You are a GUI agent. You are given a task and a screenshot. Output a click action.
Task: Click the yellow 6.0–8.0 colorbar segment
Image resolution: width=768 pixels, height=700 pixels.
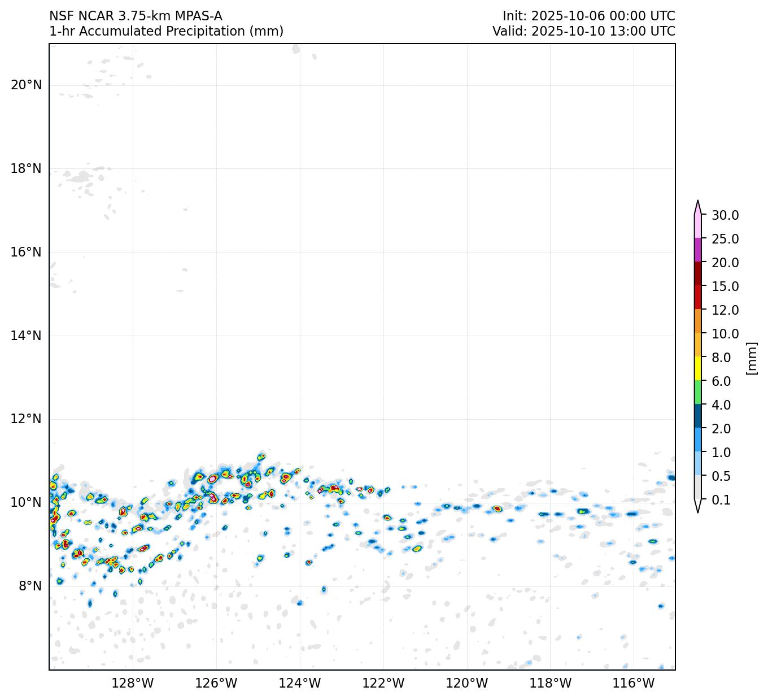(x=698, y=368)
